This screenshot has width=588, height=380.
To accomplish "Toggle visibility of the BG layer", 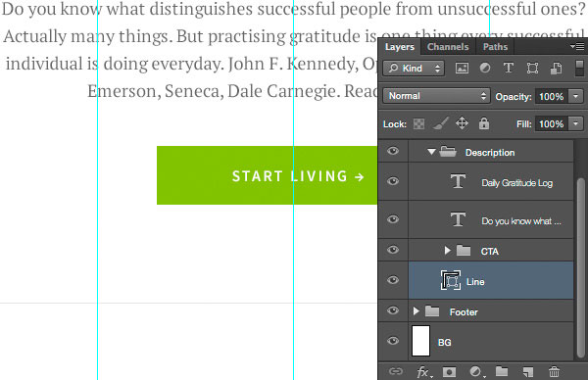I will (393, 341).
